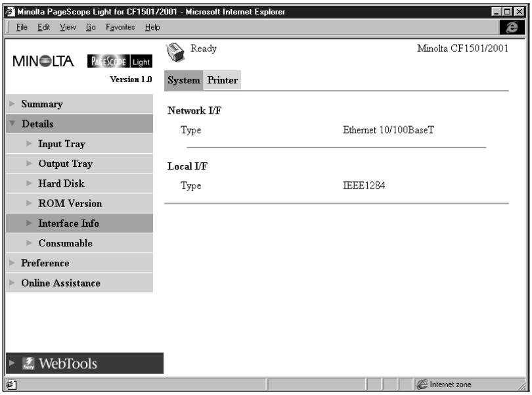
Task: Click the Version 1.0 text
Action: 131,79
